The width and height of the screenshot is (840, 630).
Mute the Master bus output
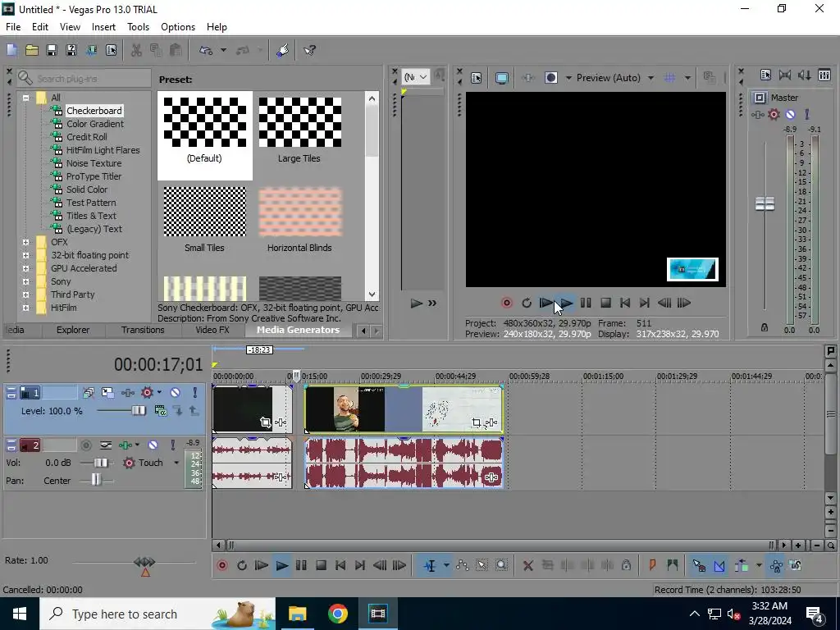point(790,114)
